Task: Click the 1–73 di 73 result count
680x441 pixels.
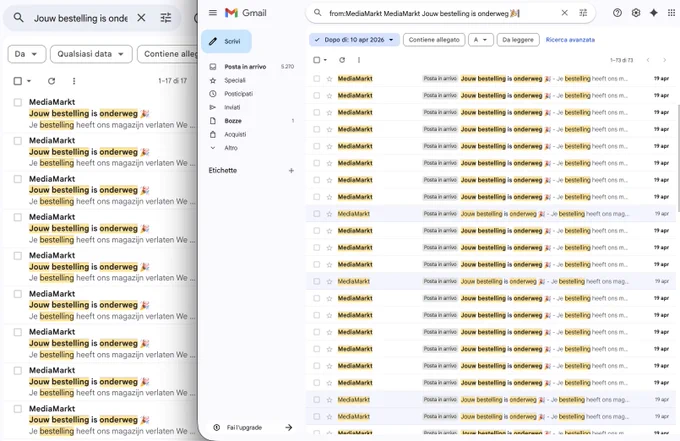Action: pos(621,60)
